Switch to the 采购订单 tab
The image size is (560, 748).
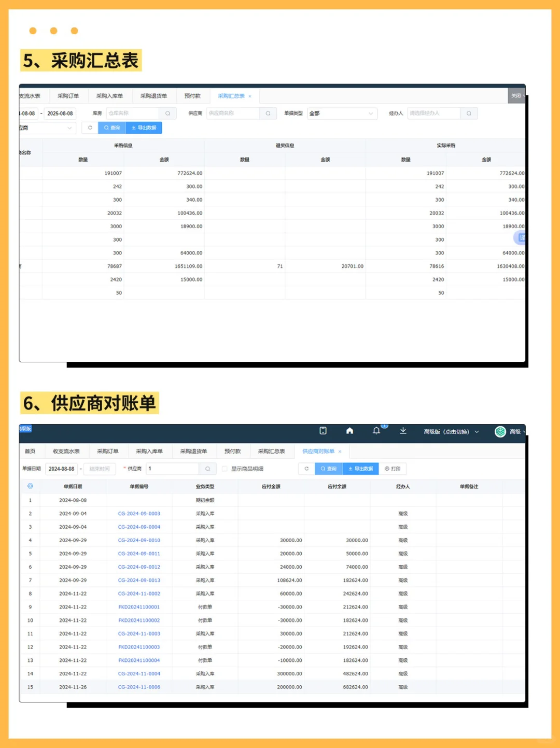[108, 451]
